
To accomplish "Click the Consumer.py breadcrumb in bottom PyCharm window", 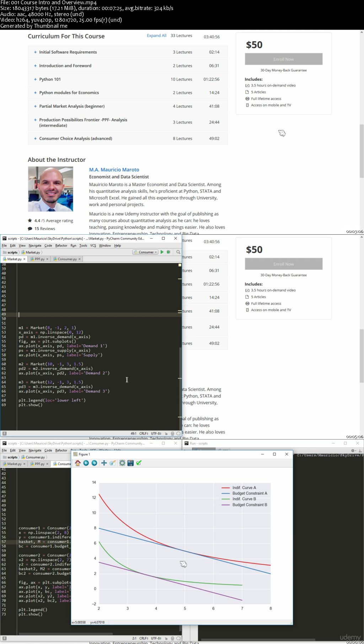I will 33,457.
